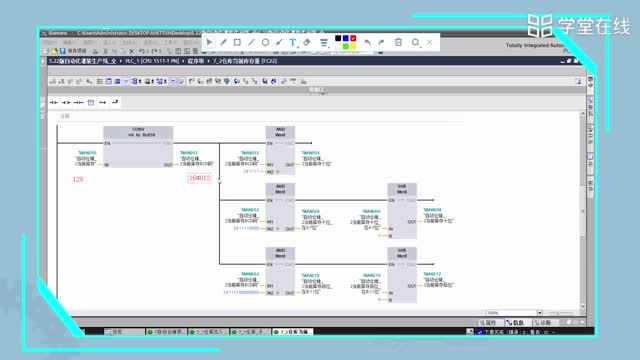The width and height of the screenshot is (640, 360).
Task: Click the open project folder icon
Action: point(54,51)
